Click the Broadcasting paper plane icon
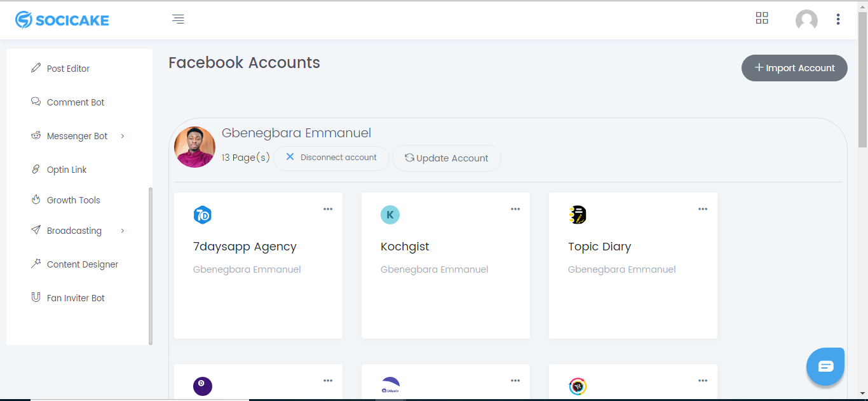The image size is (868, 401). (x=36, y=230)
